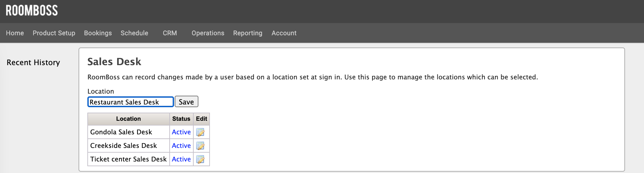This screenshot has height=173, width=644.
Task: Focus the Location text input field
Action: 130,102
